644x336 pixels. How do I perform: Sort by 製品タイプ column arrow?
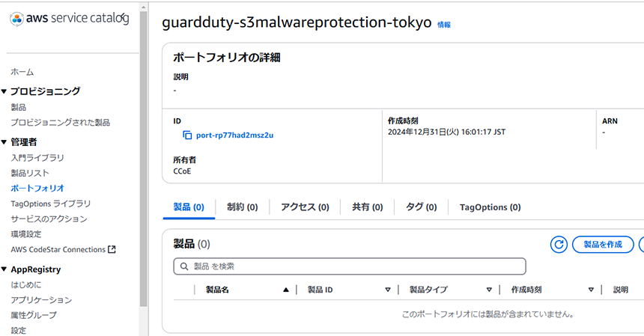[x=489, y=290]
